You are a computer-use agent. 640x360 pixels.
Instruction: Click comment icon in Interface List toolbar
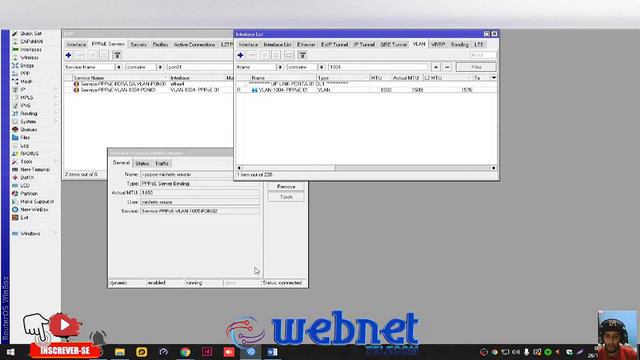click(x=289, y=55)
